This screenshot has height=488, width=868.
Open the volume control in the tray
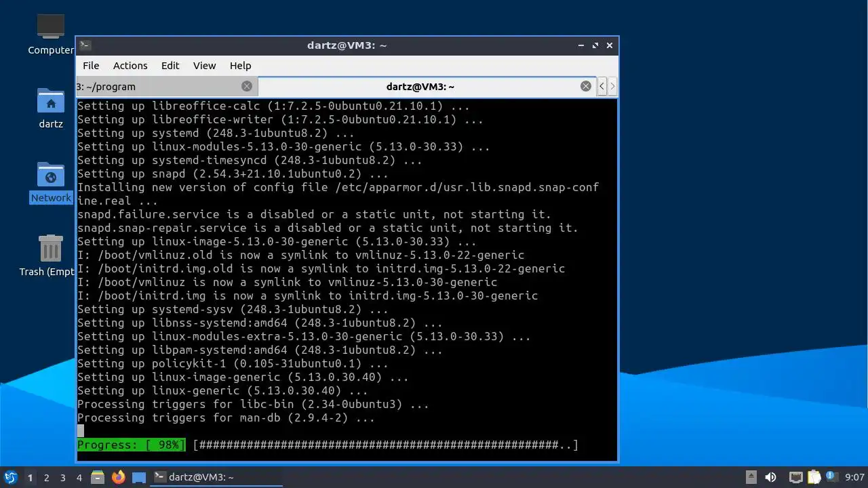[770, 477]
